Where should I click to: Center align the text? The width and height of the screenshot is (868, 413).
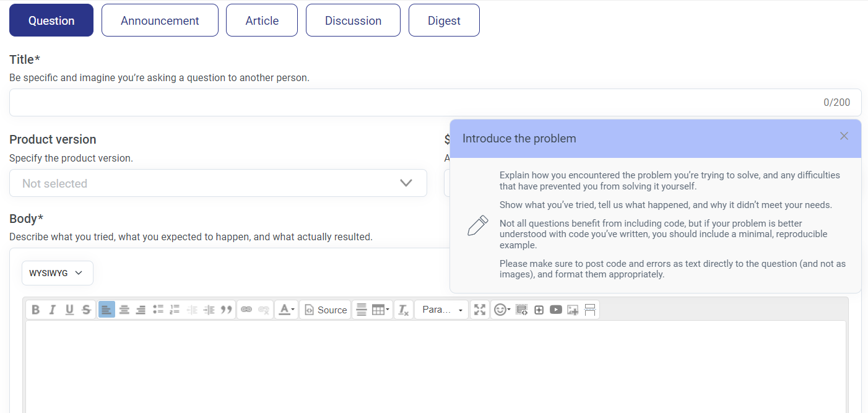point(124,310)
